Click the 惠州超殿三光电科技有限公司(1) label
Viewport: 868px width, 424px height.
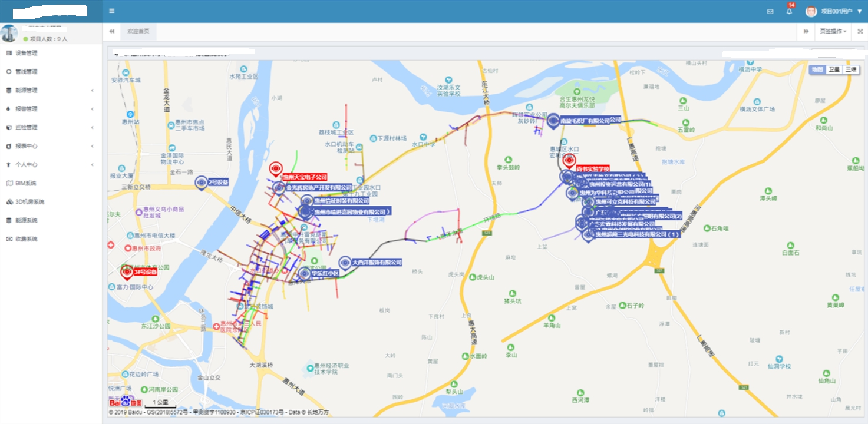point(637,234)
